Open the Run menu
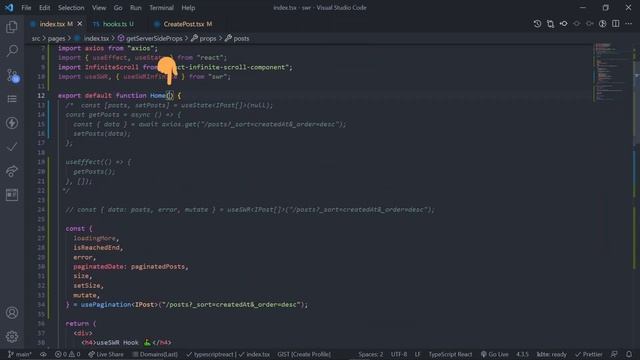This screenshot has height=360, width=640. [136, 8]
